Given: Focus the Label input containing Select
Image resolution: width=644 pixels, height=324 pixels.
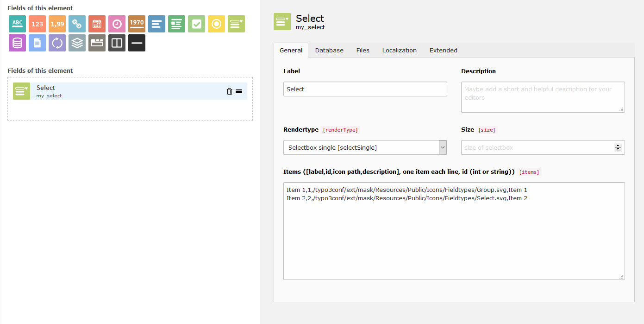Looking at the screenshot, I should 365,89.
